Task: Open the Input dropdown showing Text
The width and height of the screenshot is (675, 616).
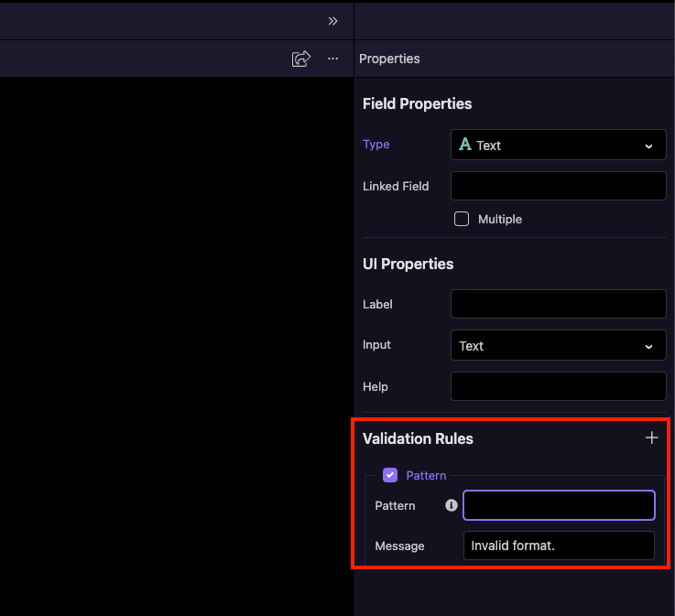Action: coord(558,346)
